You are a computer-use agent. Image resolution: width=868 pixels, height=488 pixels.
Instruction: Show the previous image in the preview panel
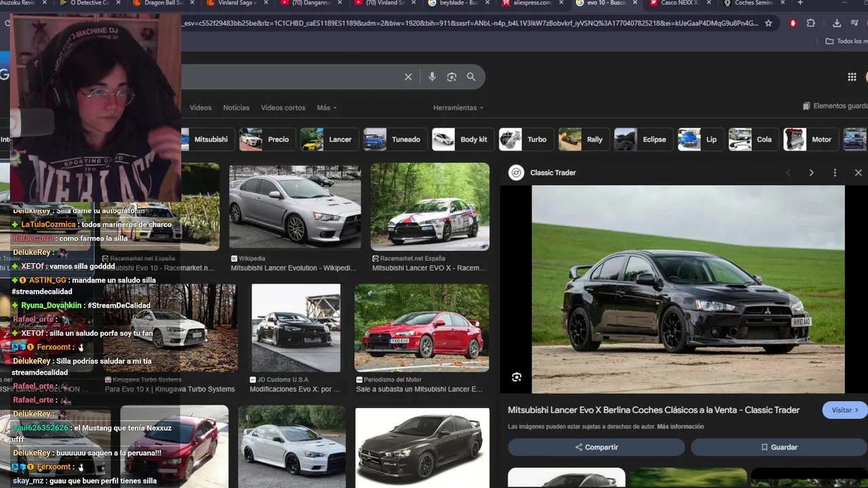(x=788, y=173)
